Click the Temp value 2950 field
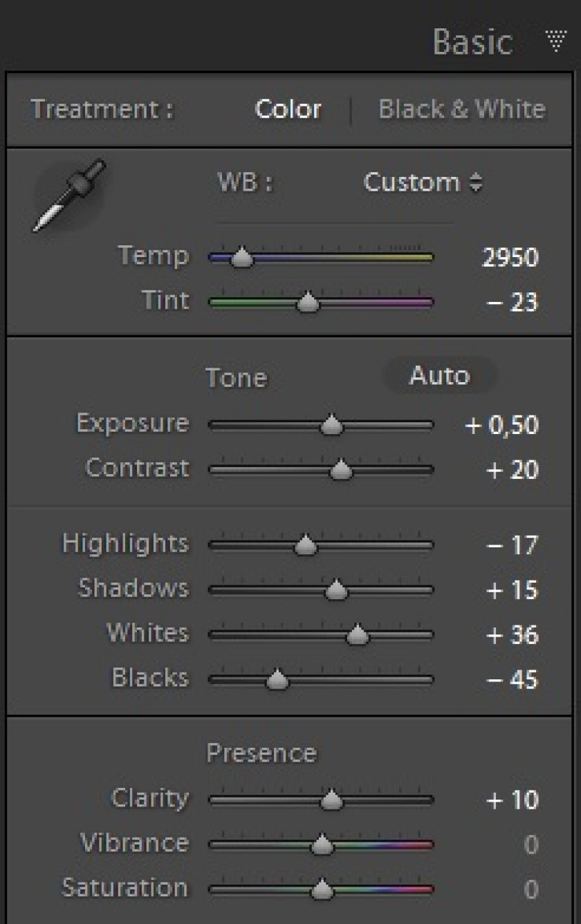Image resolution: width=581 pixels, height=924 pixels. point(510,258)
